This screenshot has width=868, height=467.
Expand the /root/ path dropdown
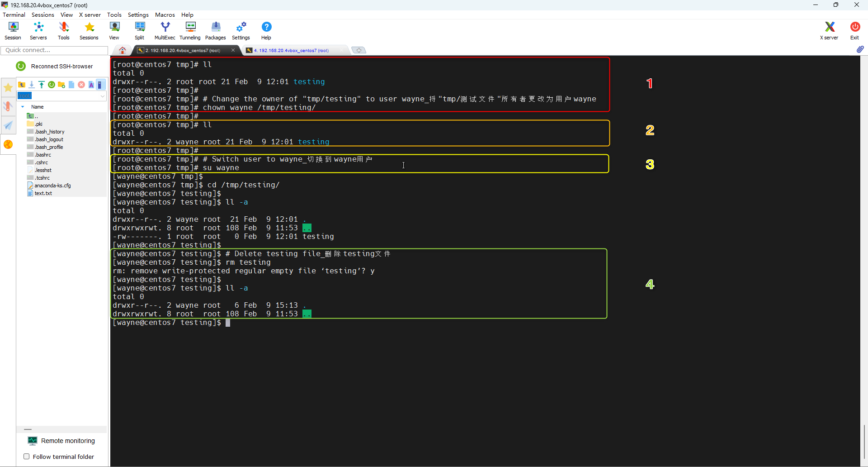tap(103, 96)
